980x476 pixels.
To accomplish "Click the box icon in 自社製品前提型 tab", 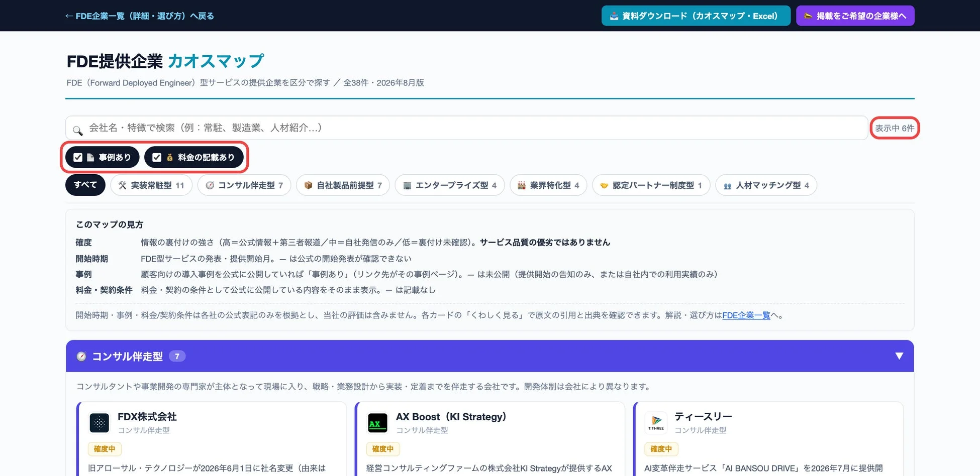I will point(308,185).
